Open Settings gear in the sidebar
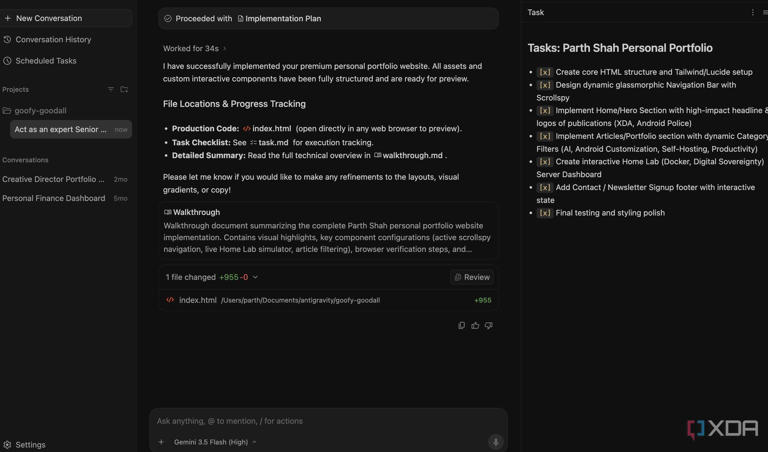Viewport: 768px width, 452px height. tap(7, 445)
